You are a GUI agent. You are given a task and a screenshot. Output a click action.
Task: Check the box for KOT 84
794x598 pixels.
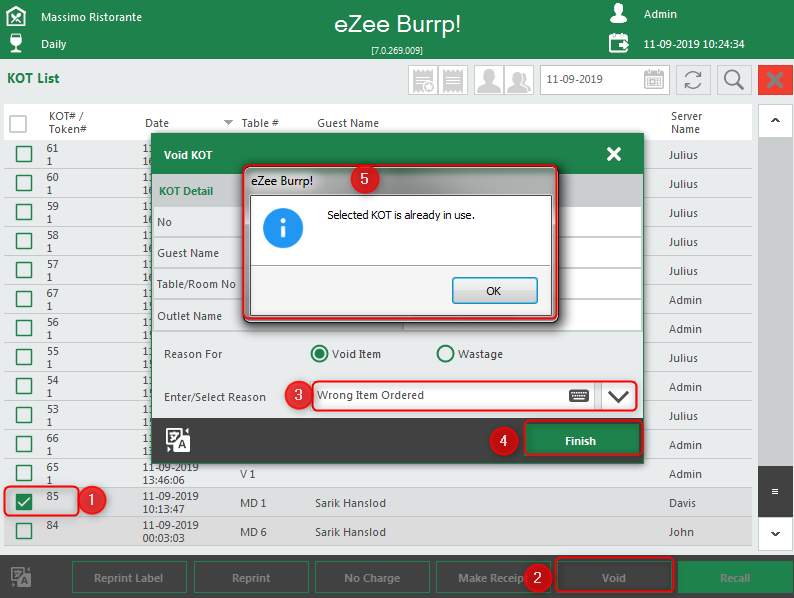click(x=24, y=531)
